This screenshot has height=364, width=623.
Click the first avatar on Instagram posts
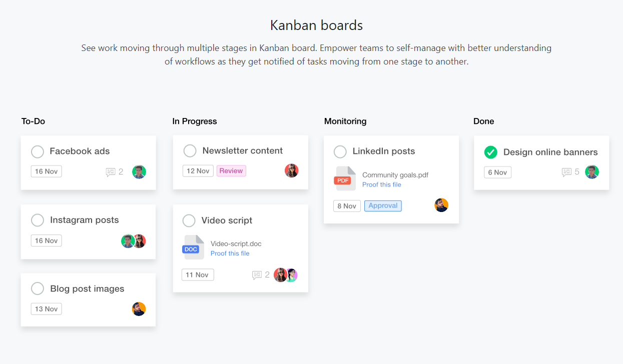tap(127, 240)
